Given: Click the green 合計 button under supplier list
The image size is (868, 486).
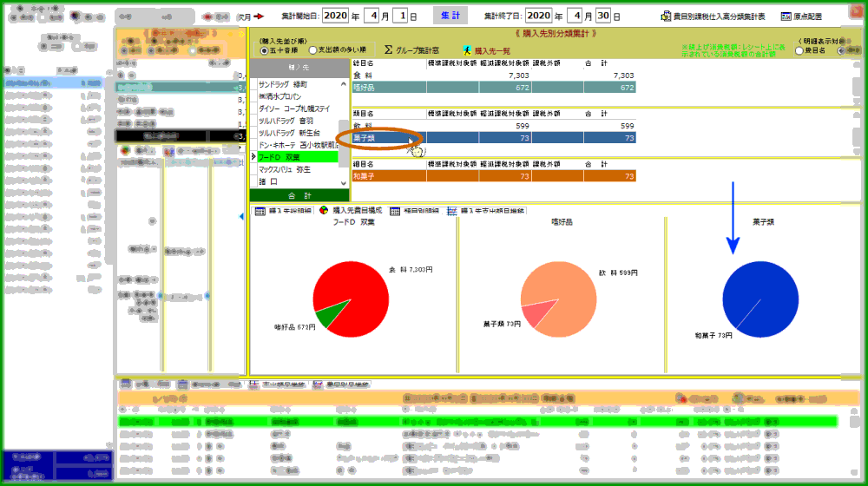Looking at the screenshot, I should (299, 195).
